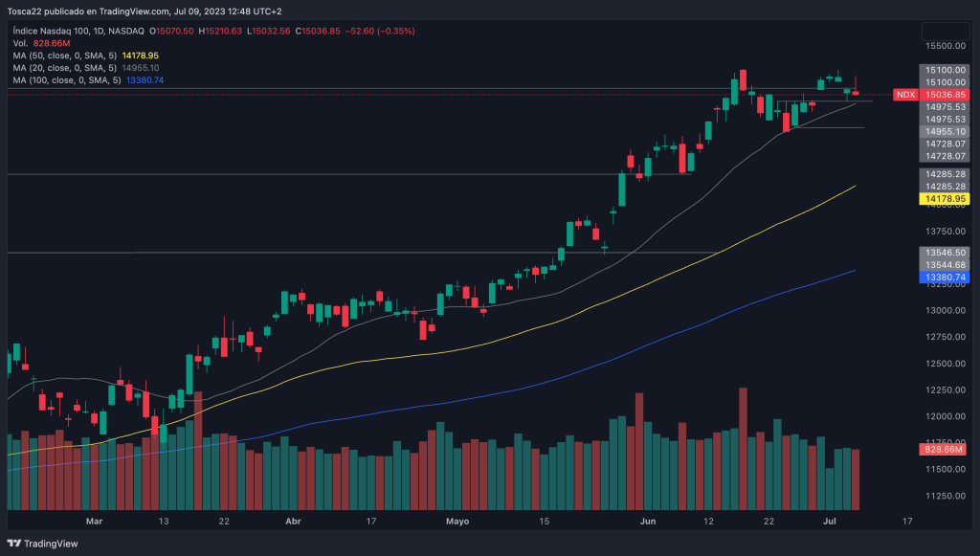Click the 15500.00 tick on price scale
This screenshot has width=980, height=556.
pyautogui.click(x=945, y=46)
